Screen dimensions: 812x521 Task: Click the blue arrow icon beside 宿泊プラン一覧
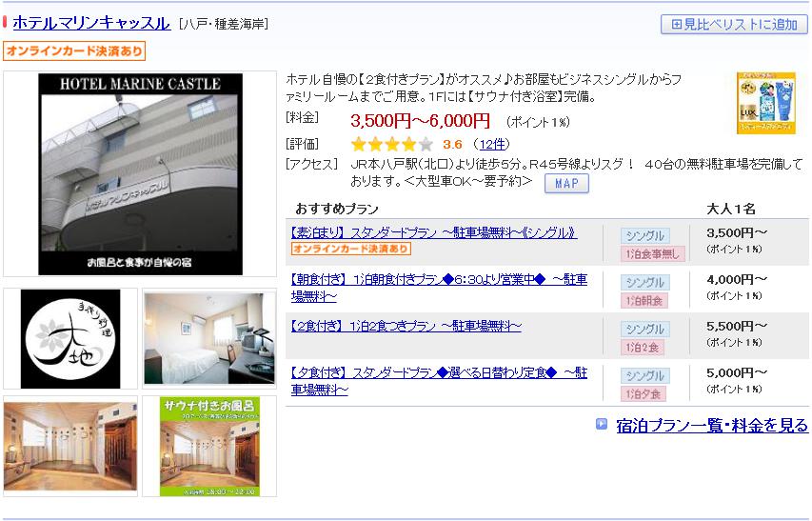pos(602,424)
